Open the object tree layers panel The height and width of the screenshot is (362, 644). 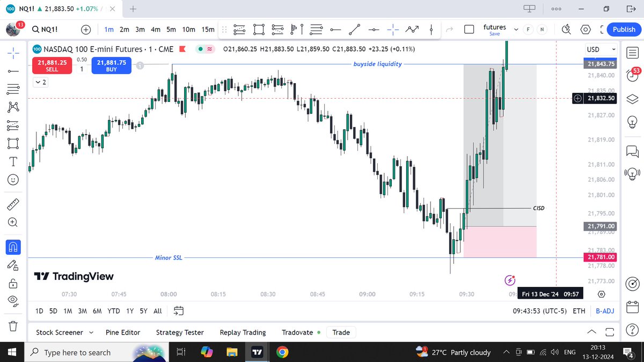coord(632,99)
